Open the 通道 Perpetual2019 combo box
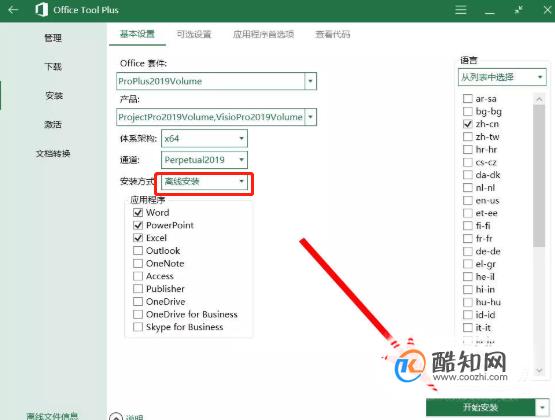The width and height of the screenshot is (555, 420). coord(204,160)
